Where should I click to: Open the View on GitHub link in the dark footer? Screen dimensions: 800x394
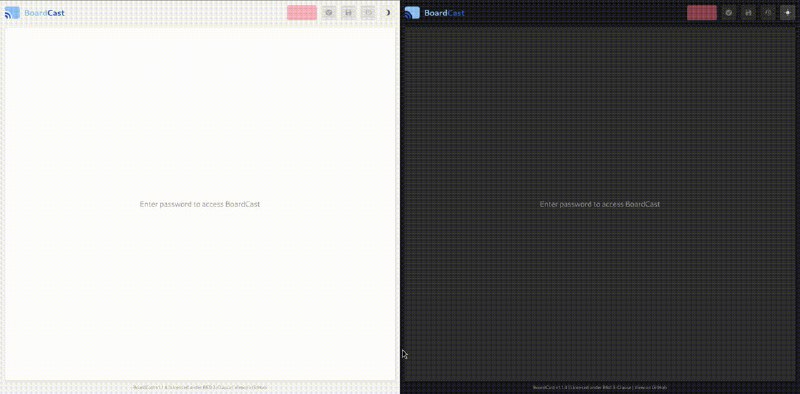tap(651, 387)
